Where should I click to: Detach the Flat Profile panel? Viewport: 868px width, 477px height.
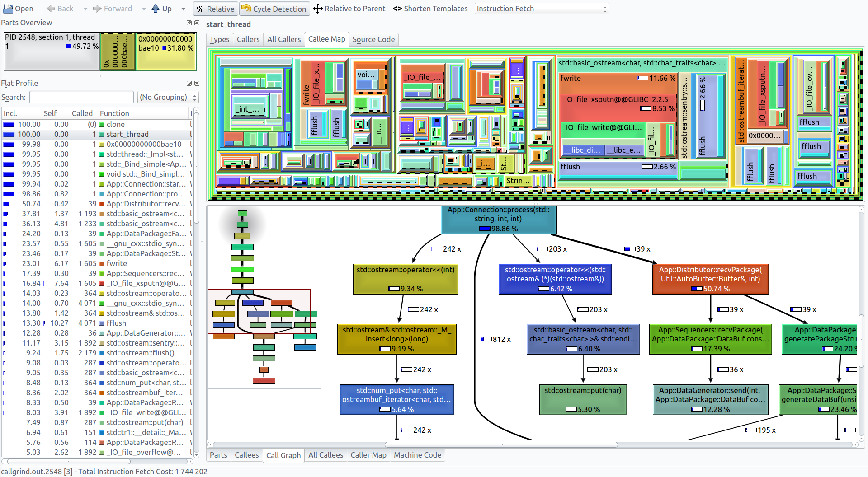coord(189,83)
